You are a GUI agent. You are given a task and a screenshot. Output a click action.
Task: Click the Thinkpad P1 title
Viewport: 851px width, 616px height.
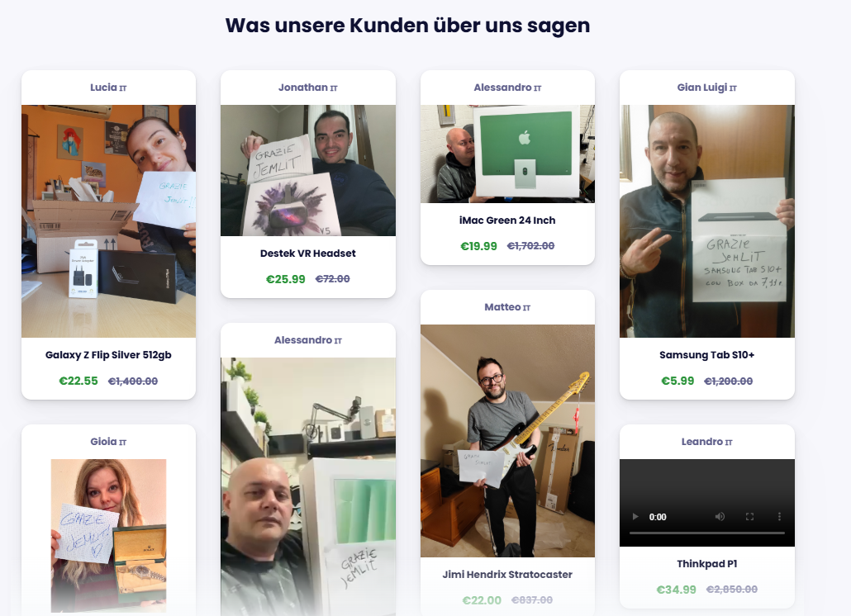coord(706,564)
